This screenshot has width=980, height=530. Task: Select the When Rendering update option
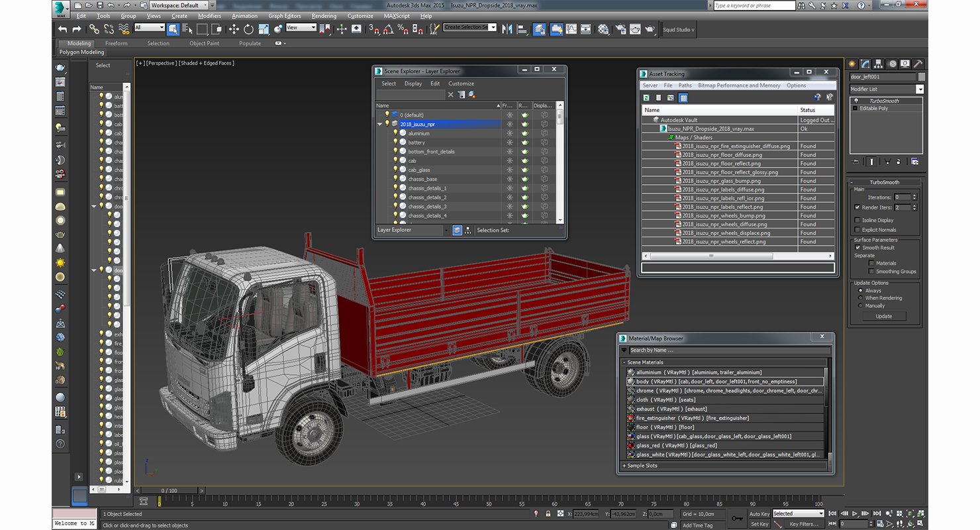click(861, 298)
